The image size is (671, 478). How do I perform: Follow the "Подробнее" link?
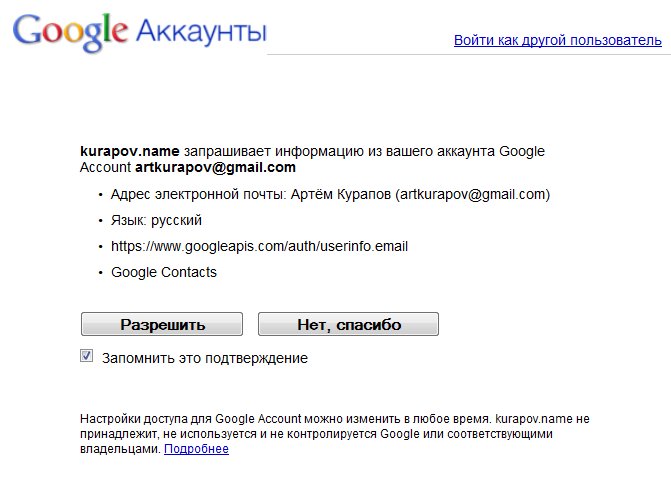(196, 449)
